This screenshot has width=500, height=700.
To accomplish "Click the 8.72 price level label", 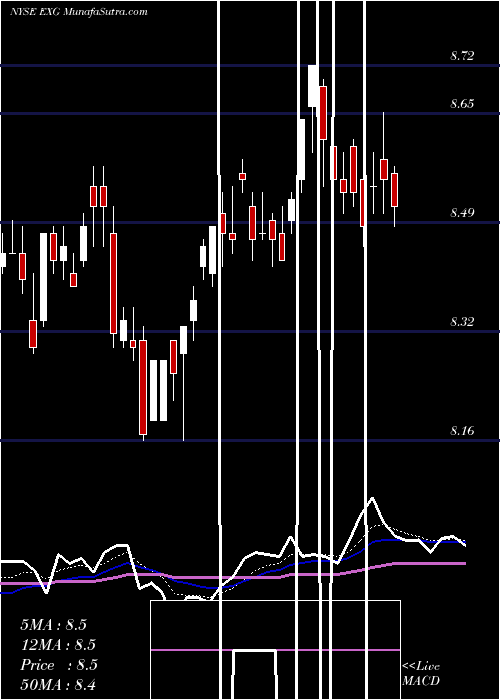I will (462, 56).
